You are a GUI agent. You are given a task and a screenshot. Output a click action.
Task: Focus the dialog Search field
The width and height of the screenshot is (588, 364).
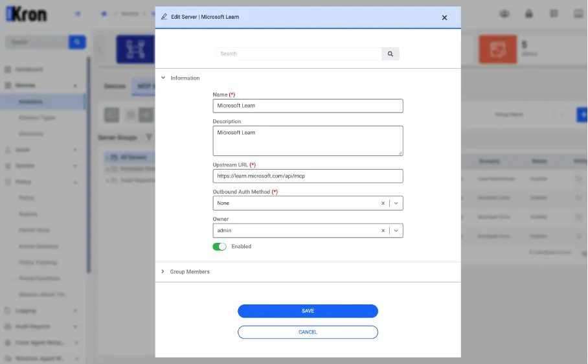(x=299, y=54)
